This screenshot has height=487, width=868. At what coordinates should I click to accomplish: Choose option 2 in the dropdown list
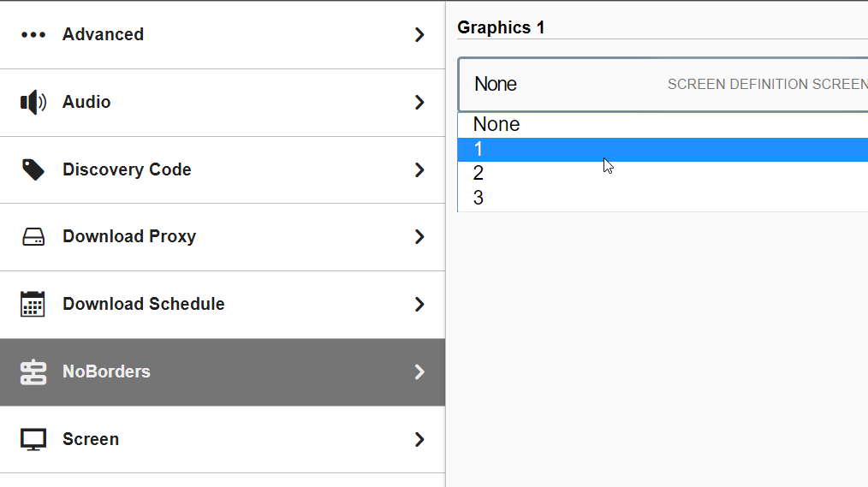479,174
